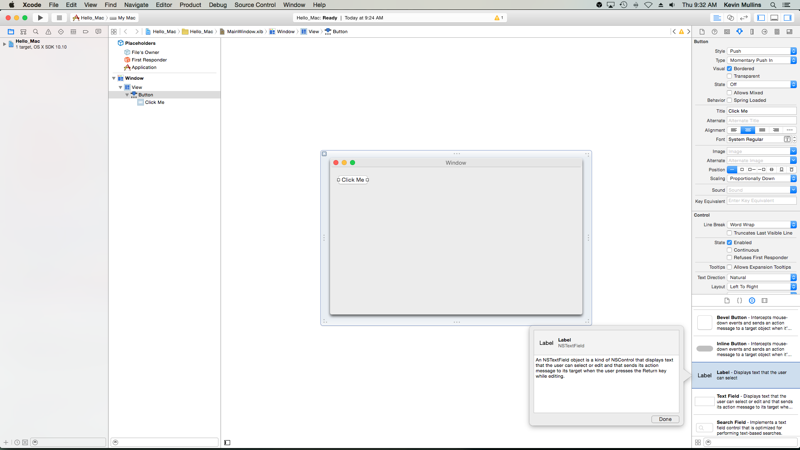Open the Symbol navigator tab

tap(23, 32)
